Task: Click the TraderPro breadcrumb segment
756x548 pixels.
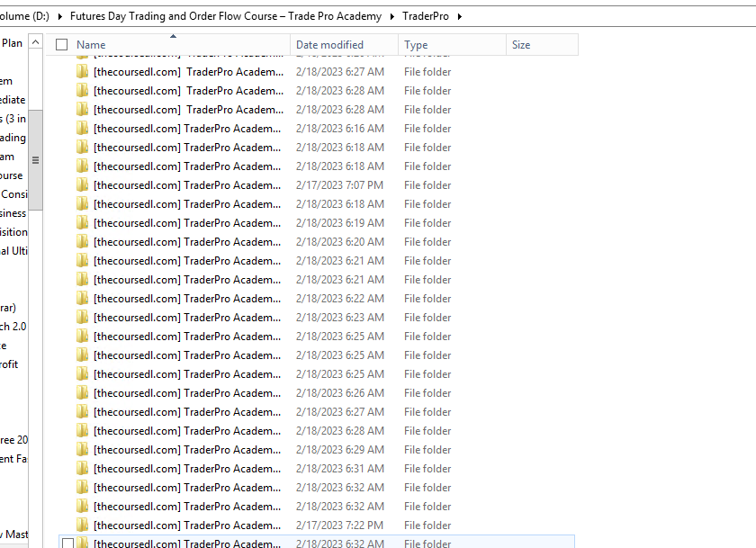Action: point(426,16)
